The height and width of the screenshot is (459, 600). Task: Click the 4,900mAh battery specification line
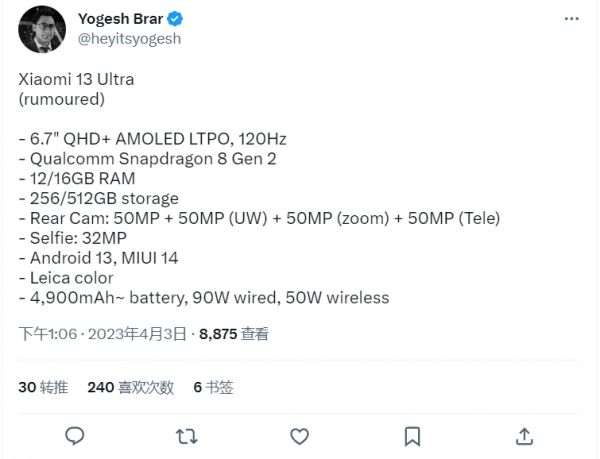[203, 297]
